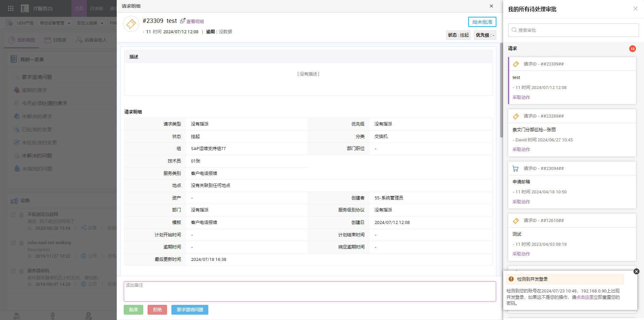Viewport: 644px width, 320px height.
Task: Dismiss the concurrent login notification
Action: [636, 271]
